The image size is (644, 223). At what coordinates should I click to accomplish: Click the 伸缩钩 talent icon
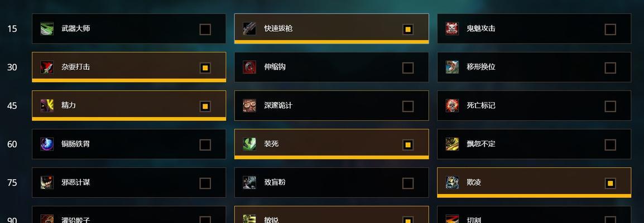(249, 67)
